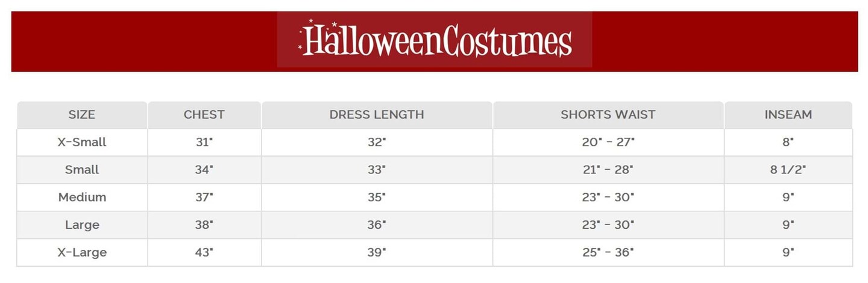Click the SIZE column header
868x283 pixels.
(x=82, y=114)
